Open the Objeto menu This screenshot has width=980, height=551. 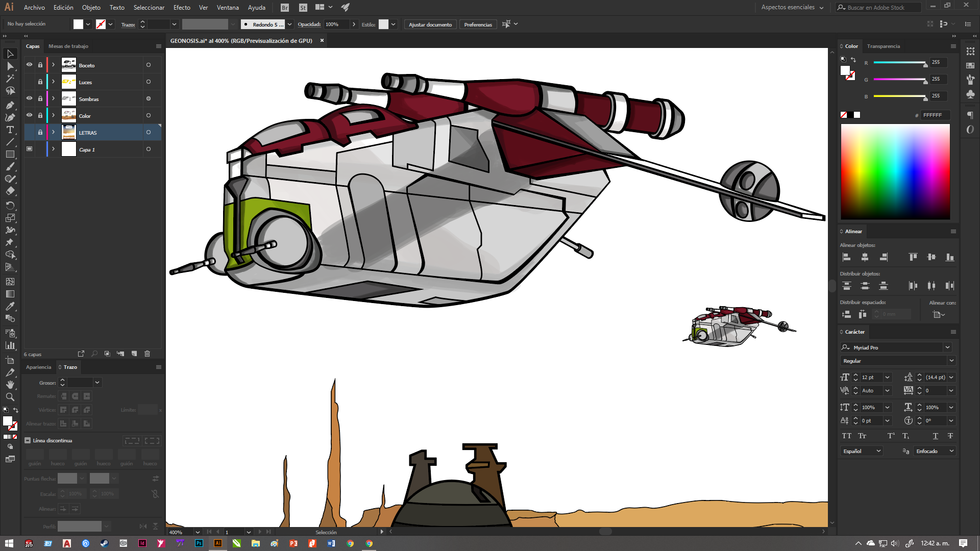point(91,8)
